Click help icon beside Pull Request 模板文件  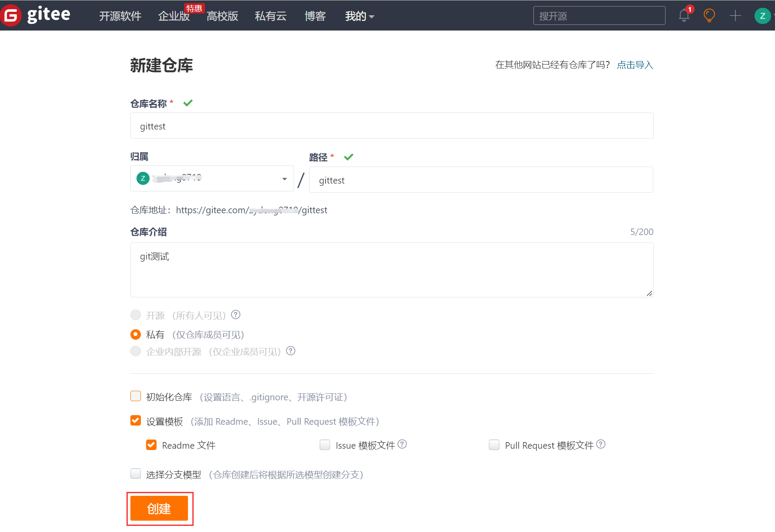601,444
